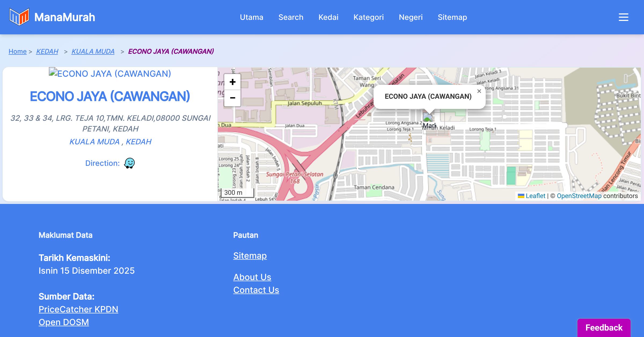Zoom in on the map
Image resolution: width=644 pixels, height=337 pixels.
point(232,82)
